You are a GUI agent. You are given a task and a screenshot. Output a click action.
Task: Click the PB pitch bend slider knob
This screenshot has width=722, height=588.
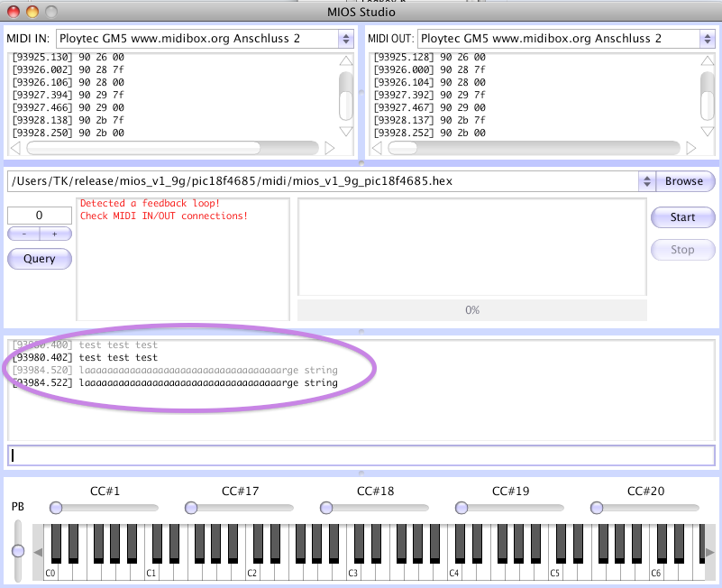coord(18,551)
